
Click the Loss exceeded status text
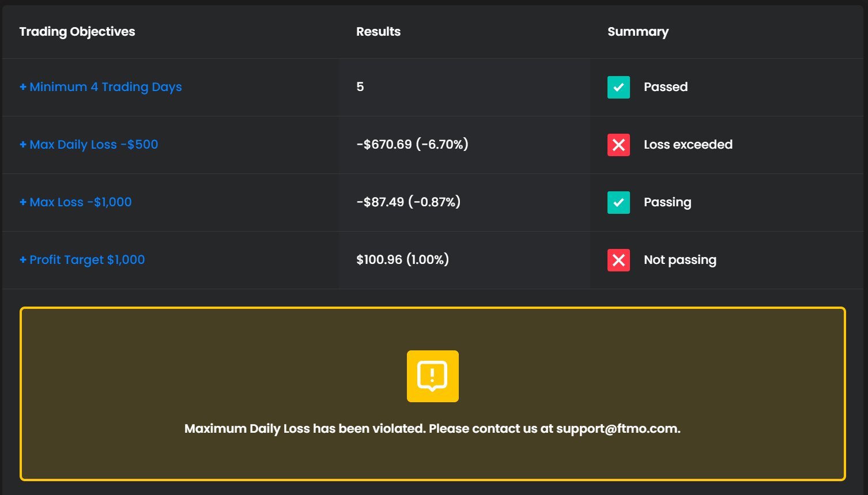688,145
